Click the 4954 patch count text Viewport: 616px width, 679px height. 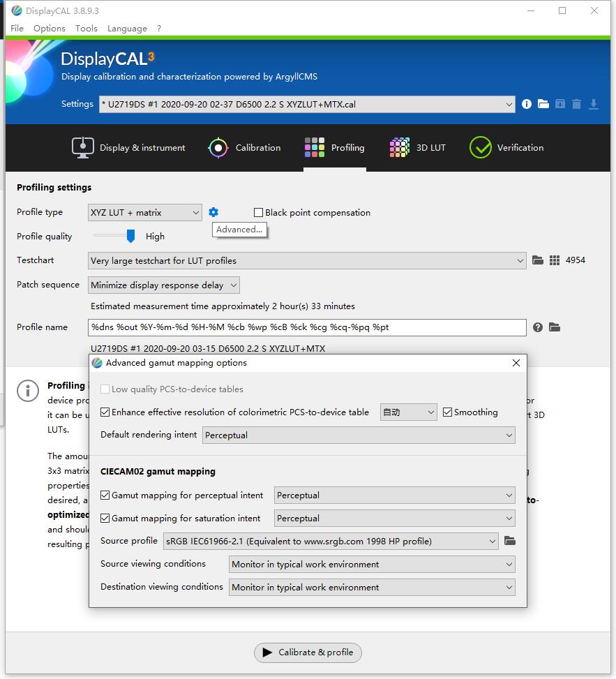[x=576, y=260]
